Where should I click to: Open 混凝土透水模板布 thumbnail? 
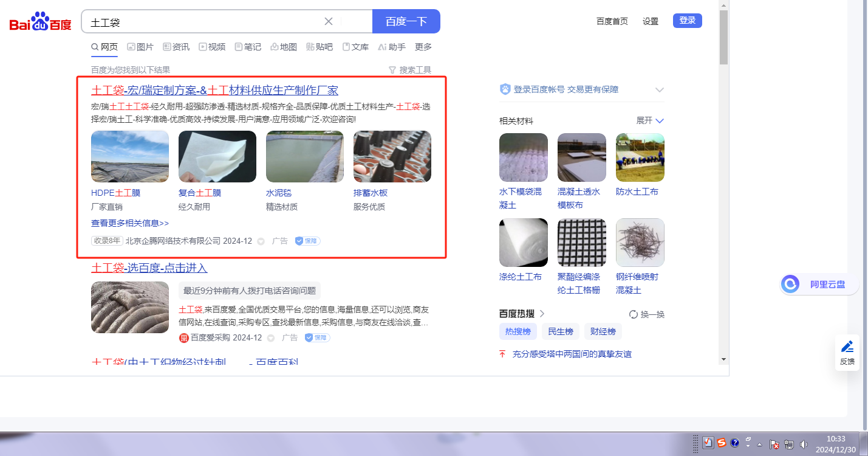click(582, 157)
